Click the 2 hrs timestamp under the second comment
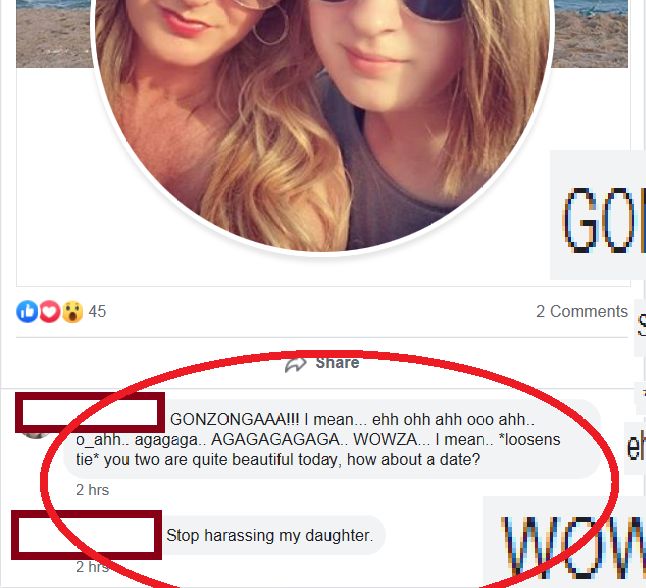The width and height of the screenshot is (646, 588). (92, 567)
